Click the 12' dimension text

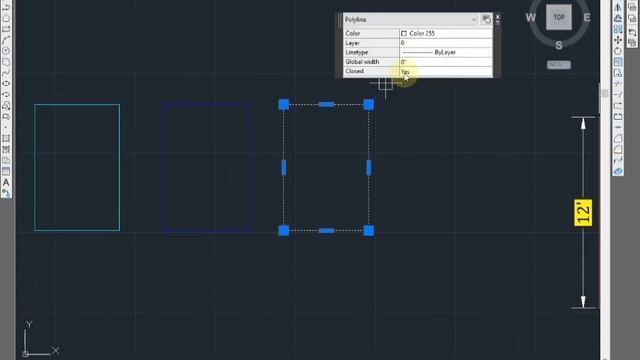(583, 212)
